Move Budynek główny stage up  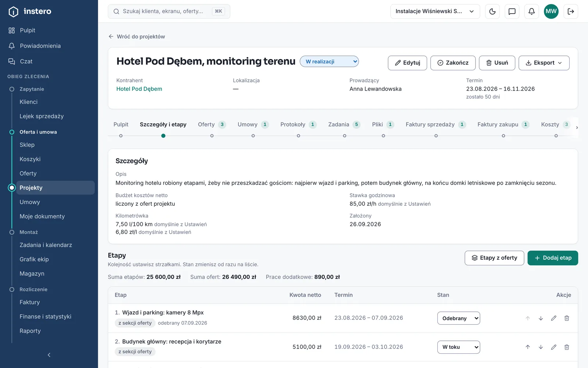[x=528, y=347]
